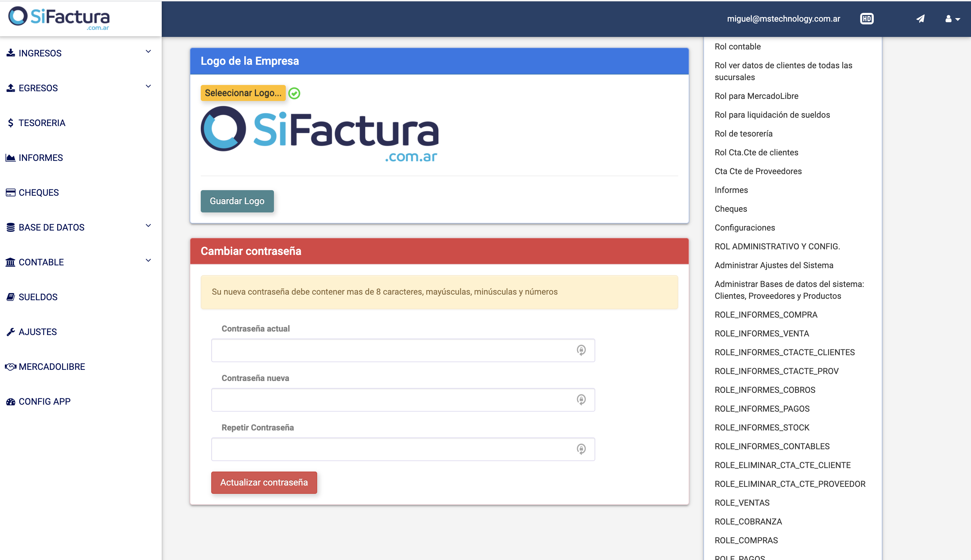
Task: Click the BASE DE DATOS database icon
Action: [11, 227]
